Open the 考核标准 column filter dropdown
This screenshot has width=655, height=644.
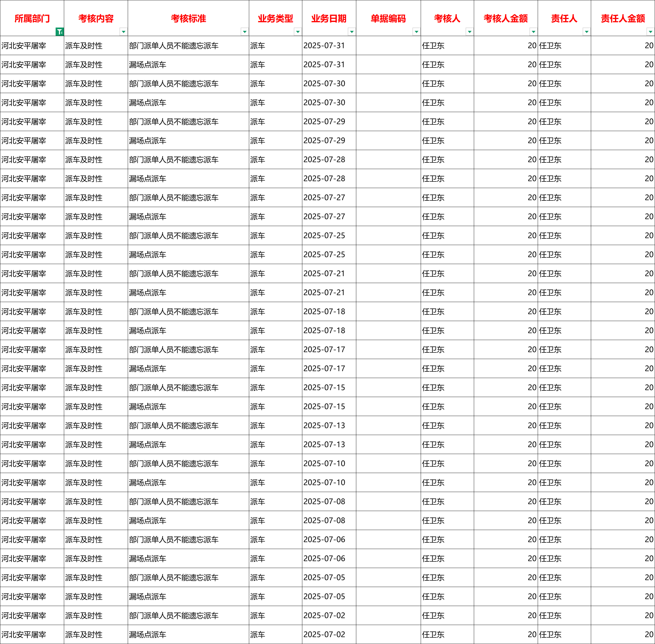coord(244,32)
